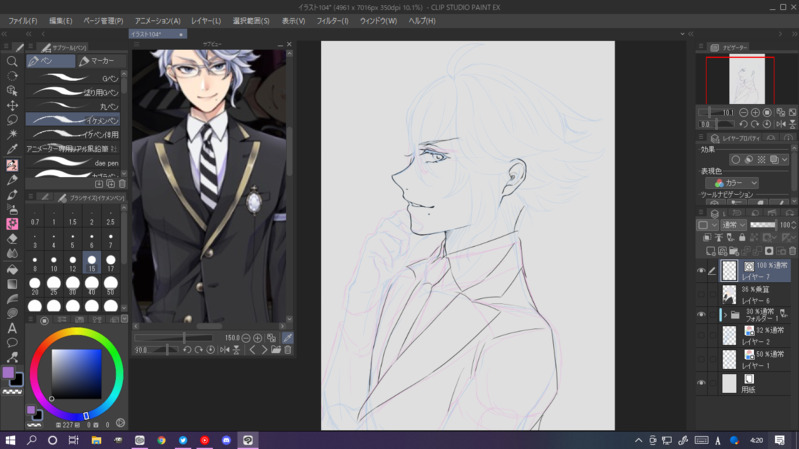The height and width of the screenshot is (449, 799).
Task: Select the Gradient tool
Action: coord(12,284)
